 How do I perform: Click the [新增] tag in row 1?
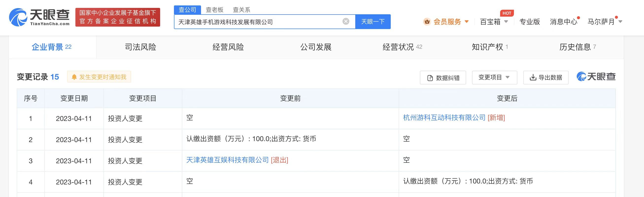[496, 118]
